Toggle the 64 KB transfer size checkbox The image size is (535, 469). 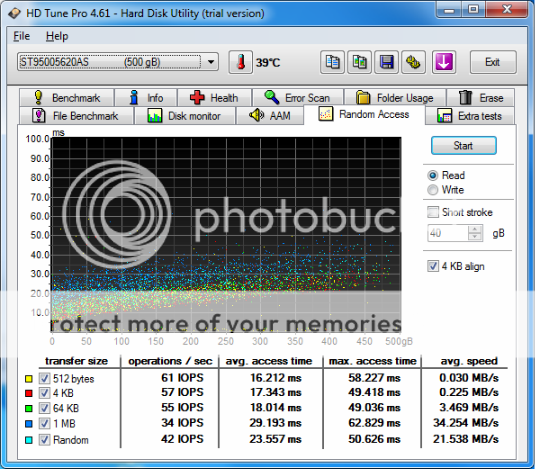44,408
